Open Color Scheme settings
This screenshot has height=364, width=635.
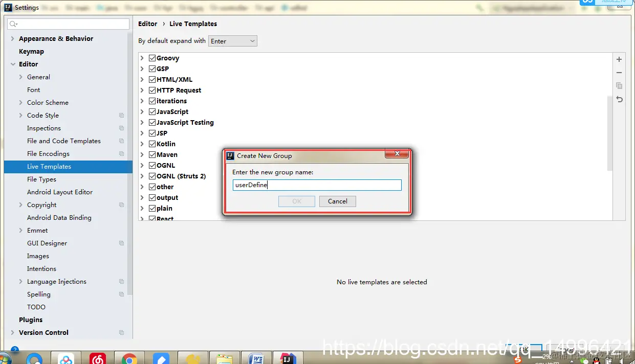point(48,103)
